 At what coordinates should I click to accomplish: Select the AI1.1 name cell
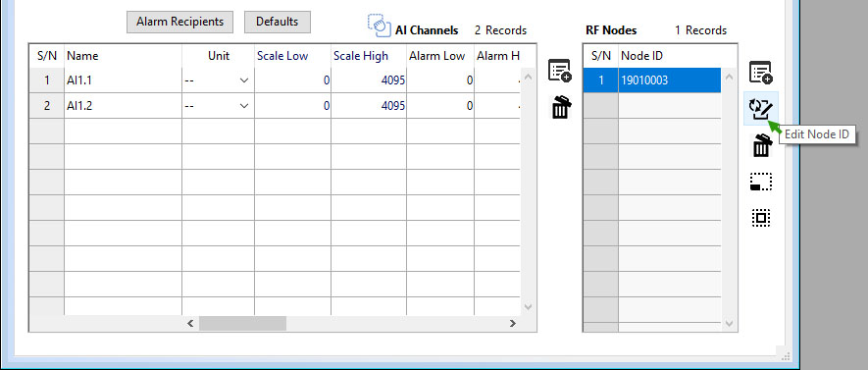click(123, 80)
